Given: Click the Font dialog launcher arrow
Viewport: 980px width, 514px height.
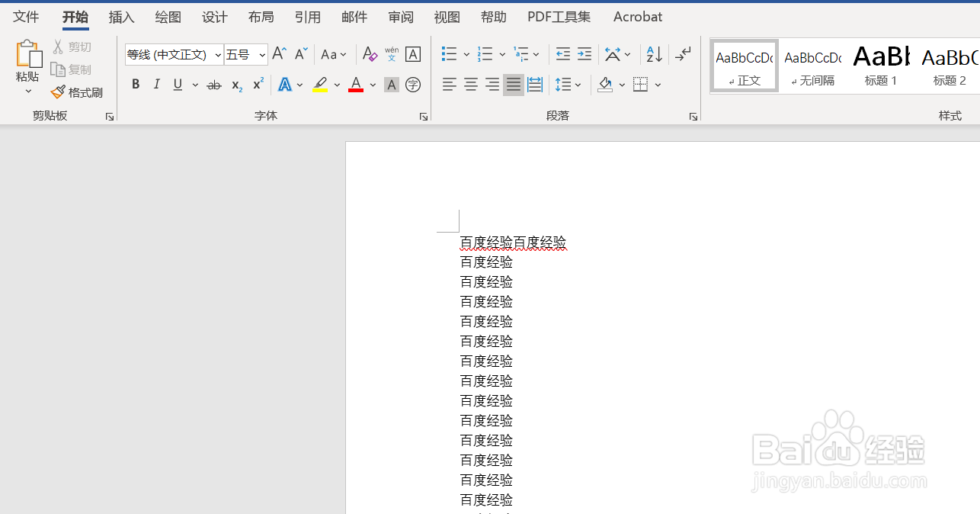Looking at the screenshot, I should tap(423, 116).
